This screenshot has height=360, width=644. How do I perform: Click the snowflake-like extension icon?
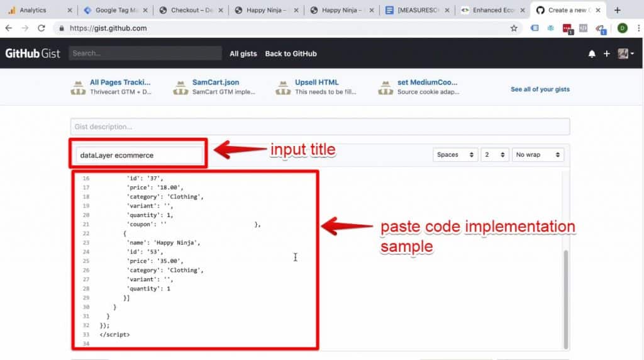550,28
